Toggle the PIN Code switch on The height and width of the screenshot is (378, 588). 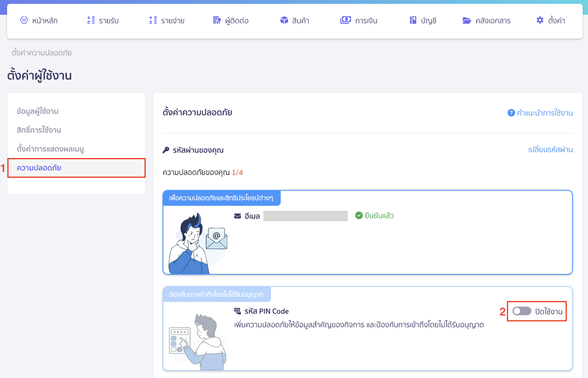pyautogui.click(x=522, y=311)
